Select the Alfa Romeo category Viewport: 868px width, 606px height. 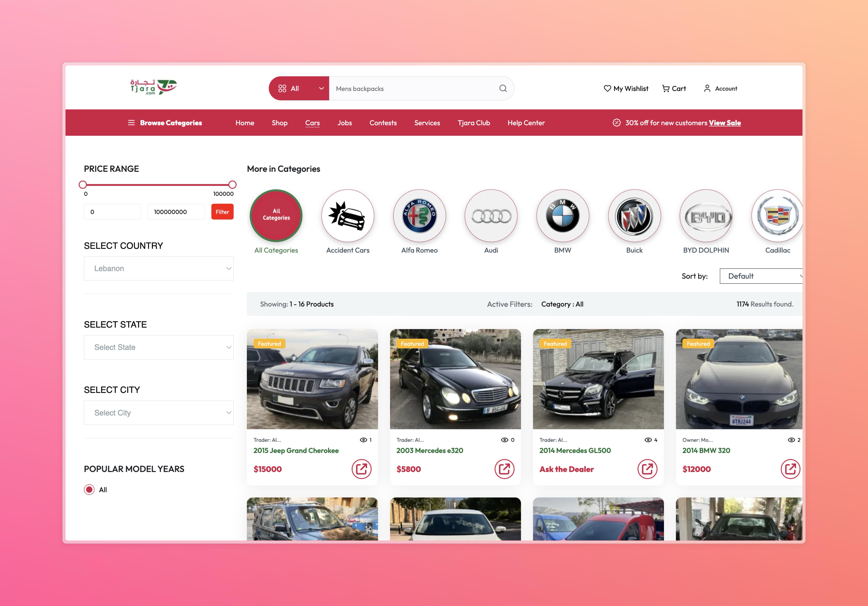tap(419, 216)
